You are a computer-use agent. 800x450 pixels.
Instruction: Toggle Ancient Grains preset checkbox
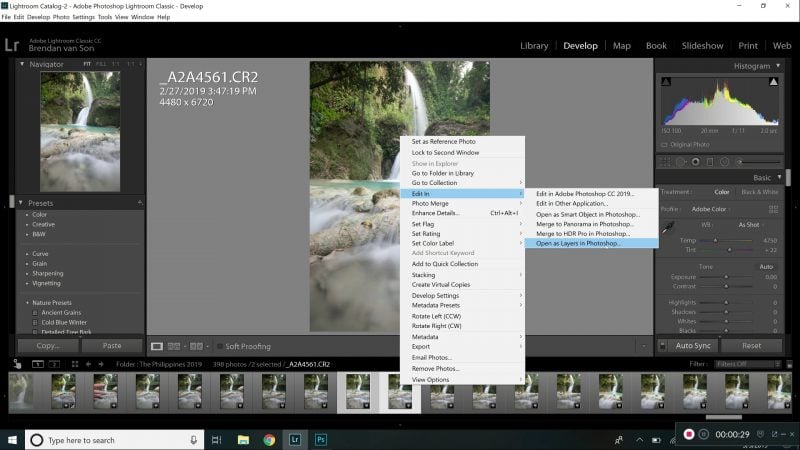pos(35,313)
